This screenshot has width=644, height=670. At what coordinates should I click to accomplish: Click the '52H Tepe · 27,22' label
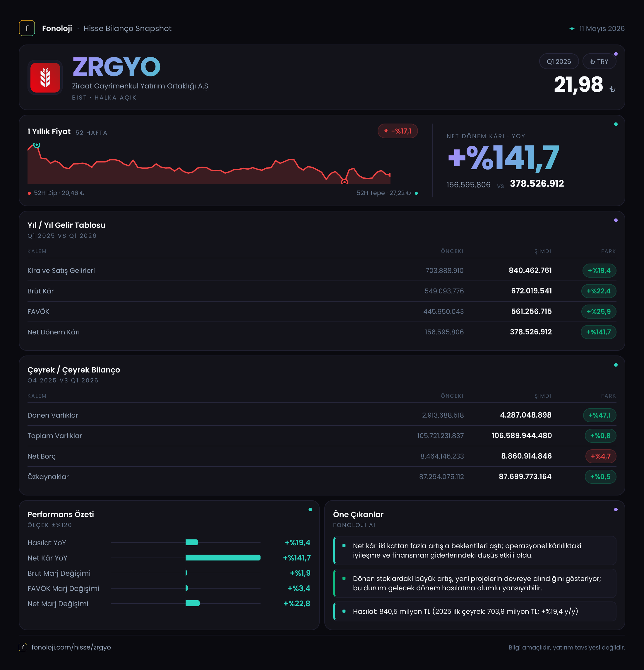384,193
